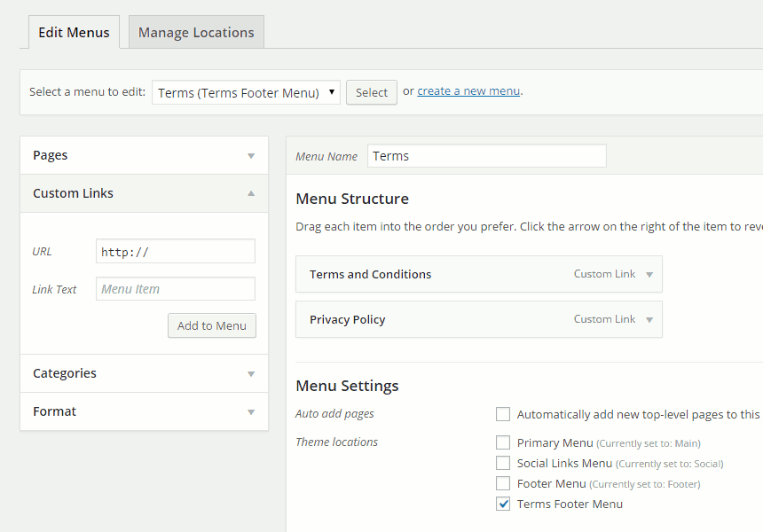
Task: Click the Theme locations label
Action: coord(337,442)
